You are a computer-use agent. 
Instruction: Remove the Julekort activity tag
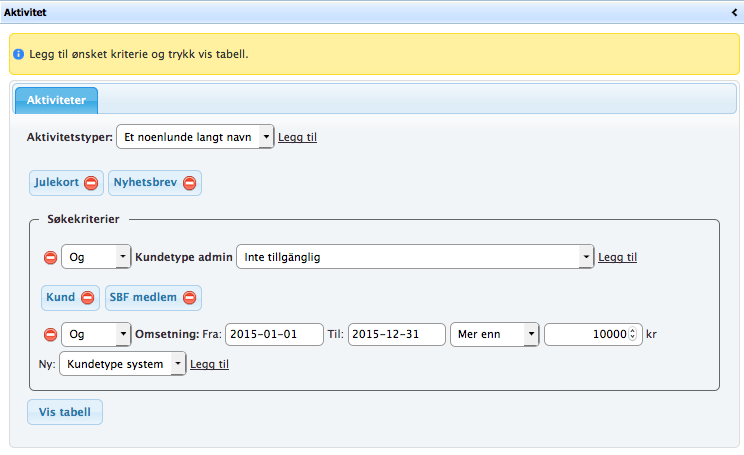point(91,183)
